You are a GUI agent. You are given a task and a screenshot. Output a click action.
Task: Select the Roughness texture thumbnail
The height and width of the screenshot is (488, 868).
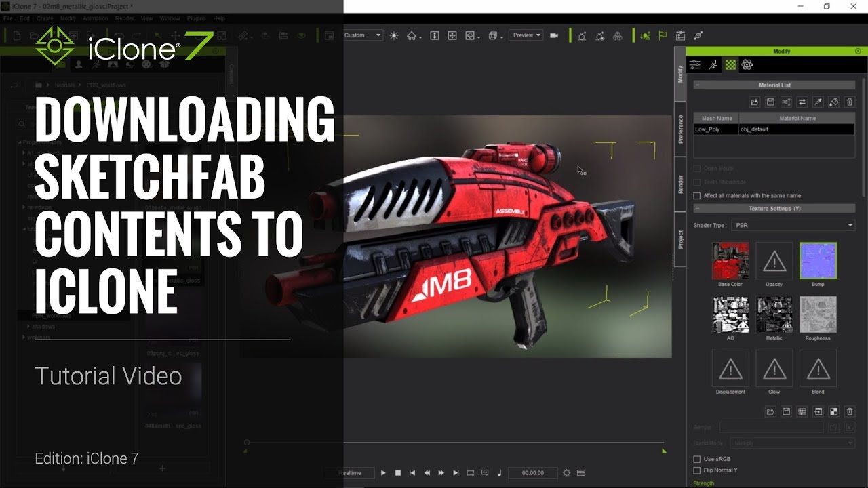tap(818, 314)
